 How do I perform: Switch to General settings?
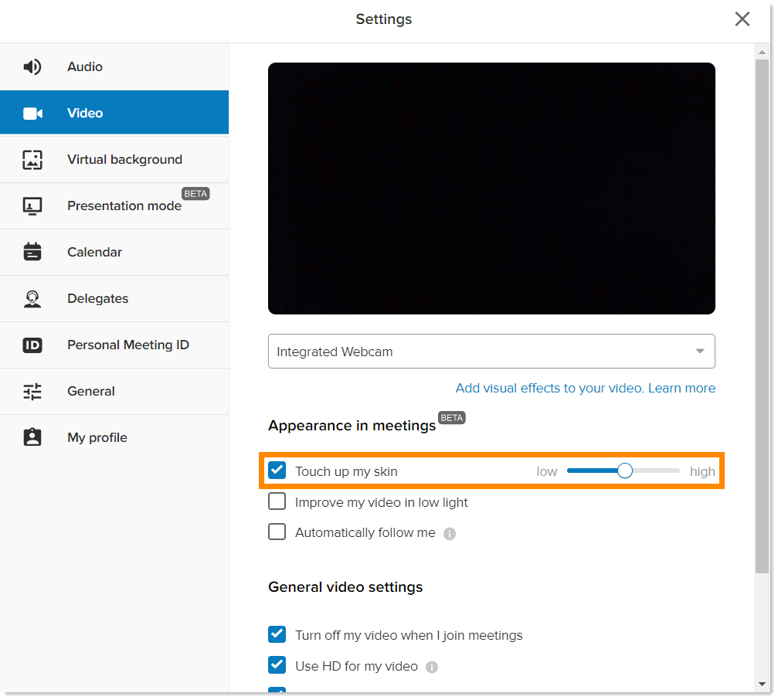pyautogui.click(x=114, y=392)
